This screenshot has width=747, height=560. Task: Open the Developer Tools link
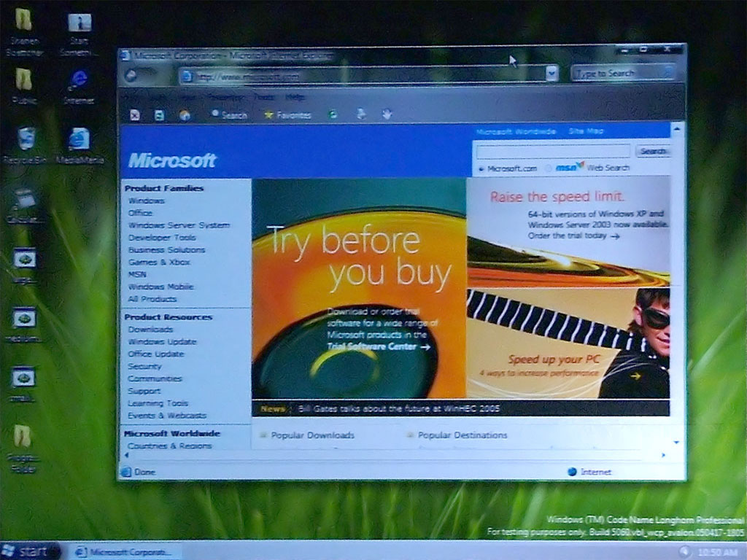tap(162, 238)
